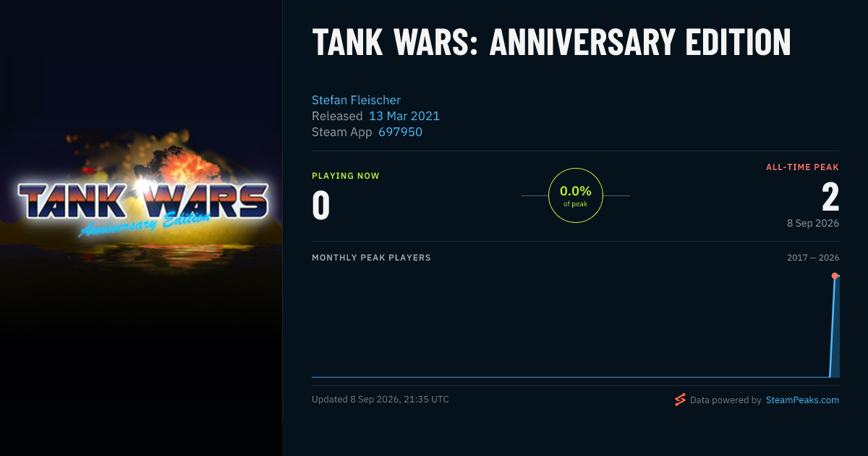The image size is (868, 456).
Task: Click the SteamPeaks logo icon
Action: point(680,400)
